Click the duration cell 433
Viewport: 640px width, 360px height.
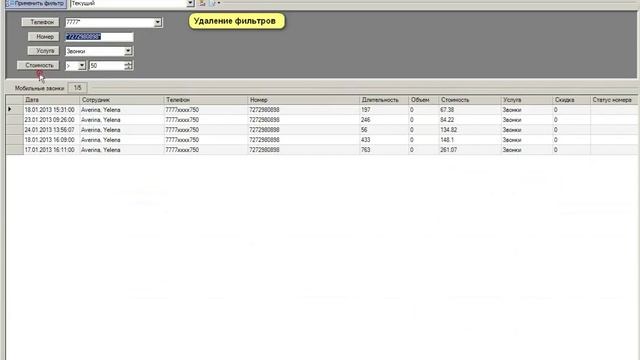click(384, 140)
